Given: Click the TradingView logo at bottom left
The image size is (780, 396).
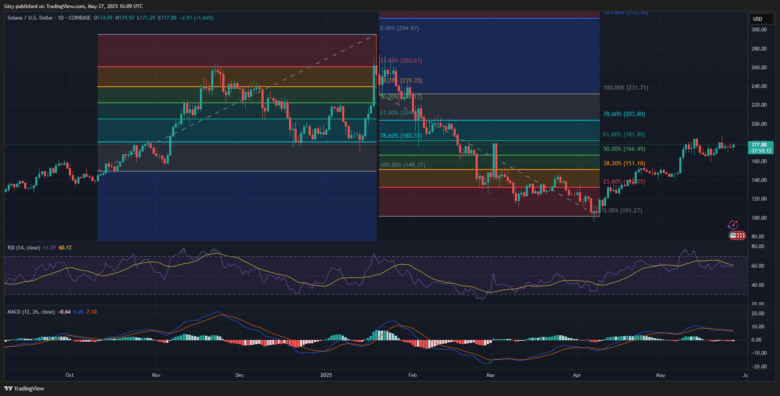Looking at the screenshot, I should tap(24, 389).
